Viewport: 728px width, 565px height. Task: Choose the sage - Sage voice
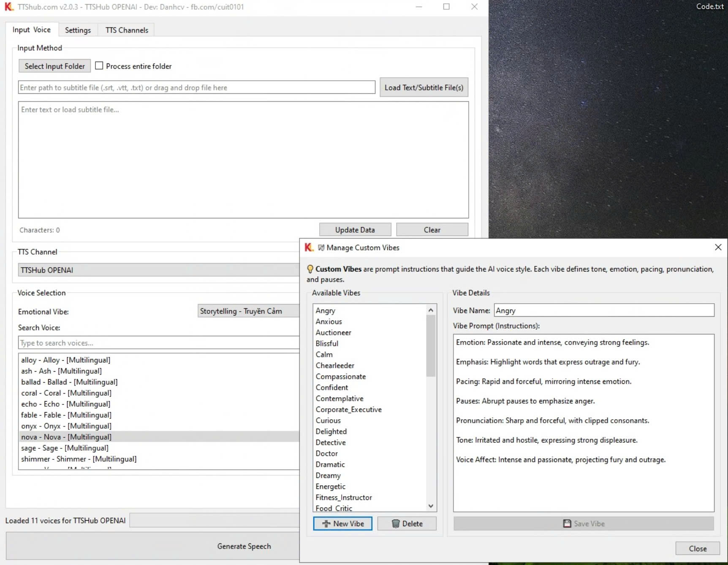[160, 448]
